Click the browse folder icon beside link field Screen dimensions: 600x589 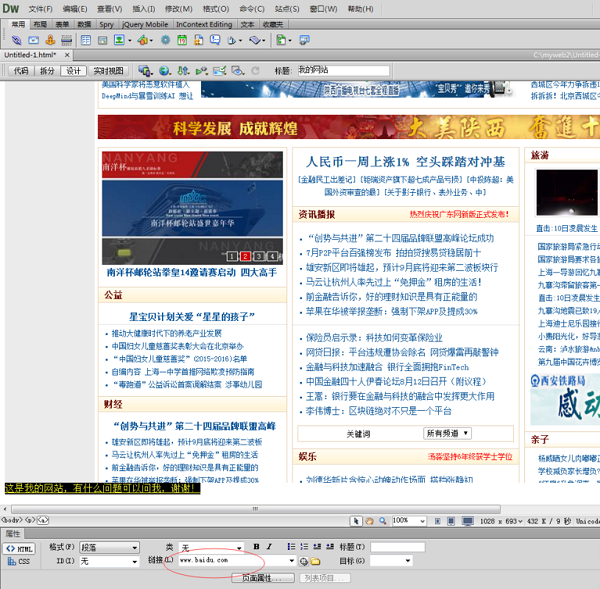tap(314, 561)
